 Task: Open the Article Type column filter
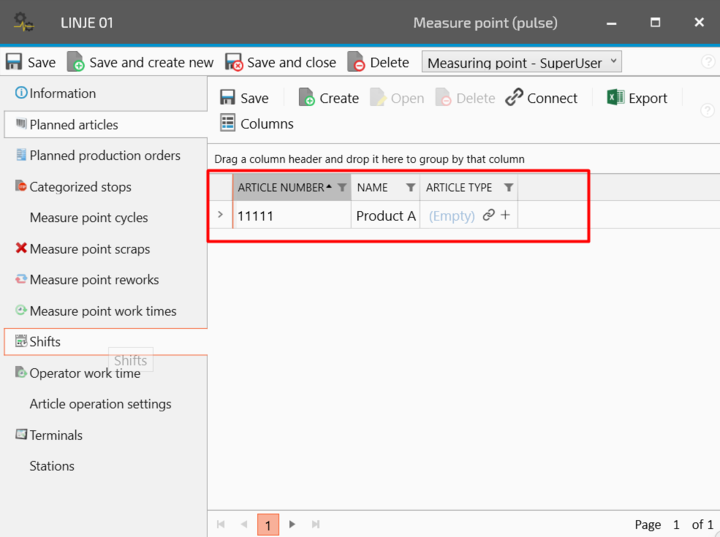click(x=508, y=188)
